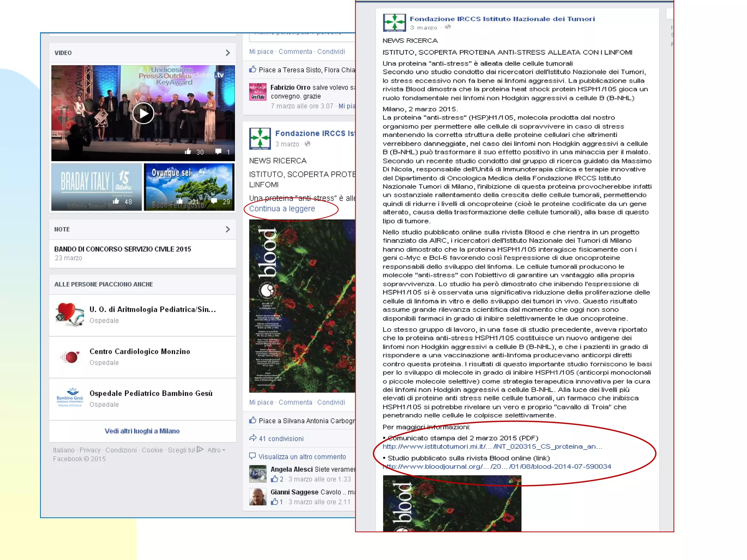Click Continua a leggere link
The width and height of the screenshot is (747, 560).
pos(282,209)
